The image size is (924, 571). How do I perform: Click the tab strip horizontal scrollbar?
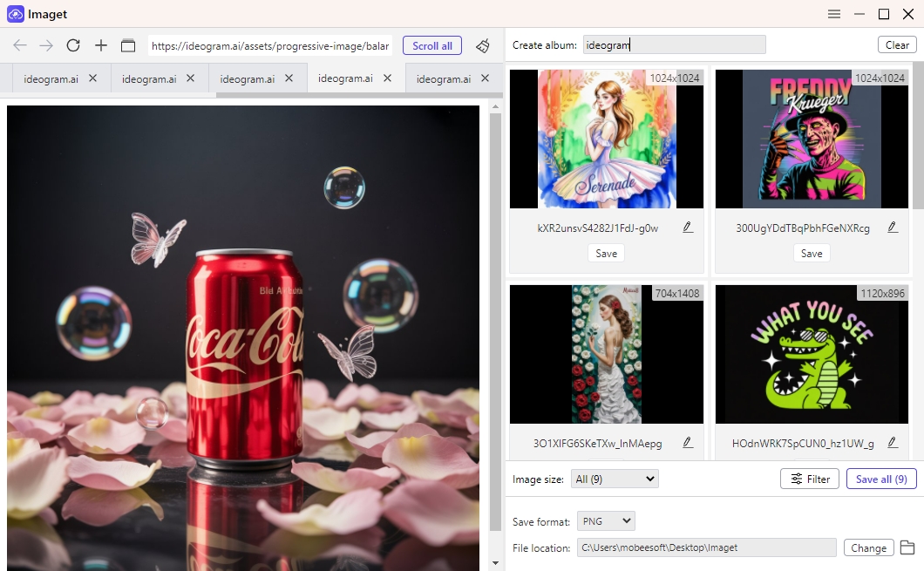[x=359, y=95]
